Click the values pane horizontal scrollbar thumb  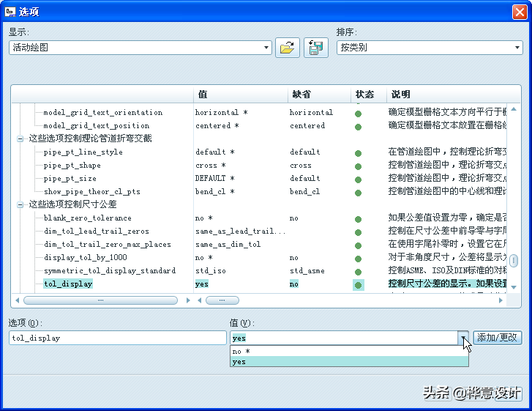222,300
